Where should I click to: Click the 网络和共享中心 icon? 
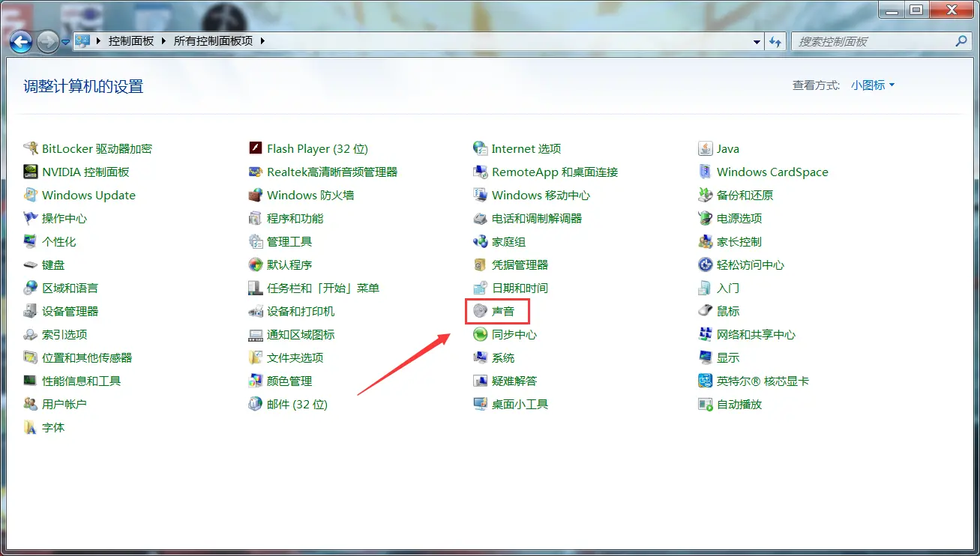click(705, 334)
